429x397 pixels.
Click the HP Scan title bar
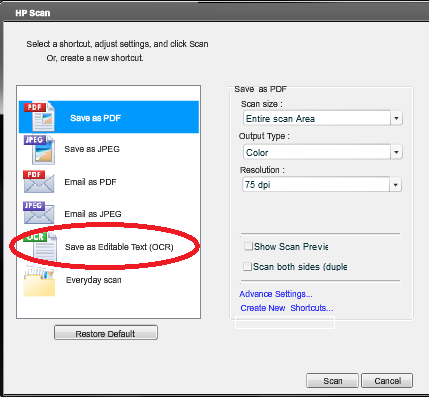point(214,13)
